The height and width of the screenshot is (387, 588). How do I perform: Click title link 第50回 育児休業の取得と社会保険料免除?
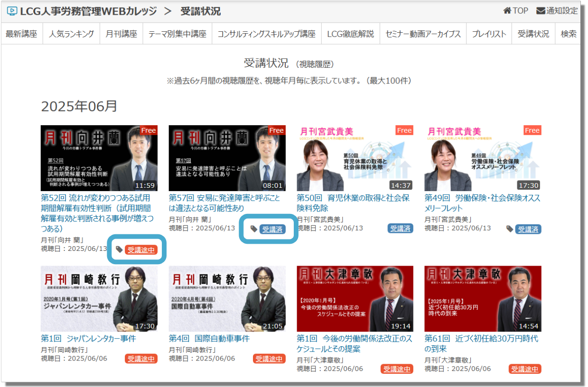353,203
